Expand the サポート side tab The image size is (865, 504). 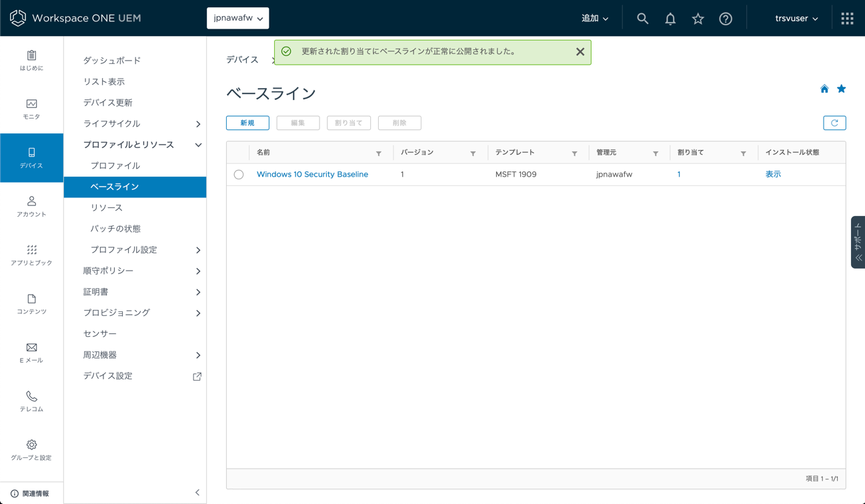(x=858, y=242)
